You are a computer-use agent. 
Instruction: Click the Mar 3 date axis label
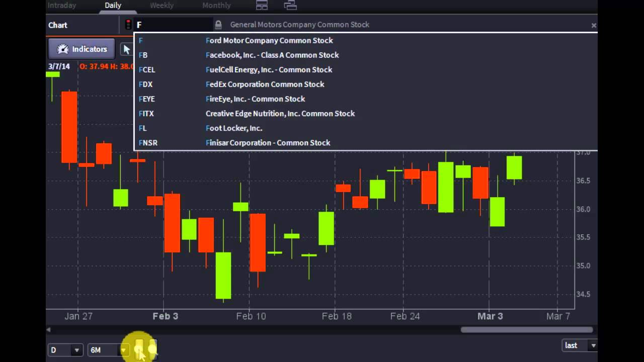(490, 316)
